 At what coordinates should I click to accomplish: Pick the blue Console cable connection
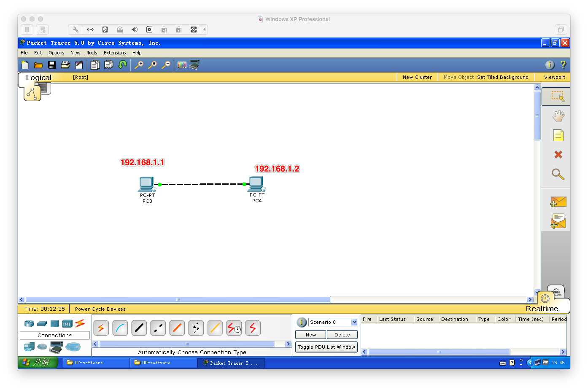coord(120,328)
